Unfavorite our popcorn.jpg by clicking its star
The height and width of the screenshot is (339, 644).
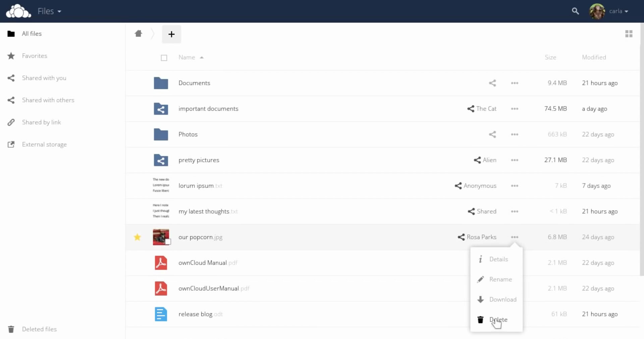(x=137, y=237)
